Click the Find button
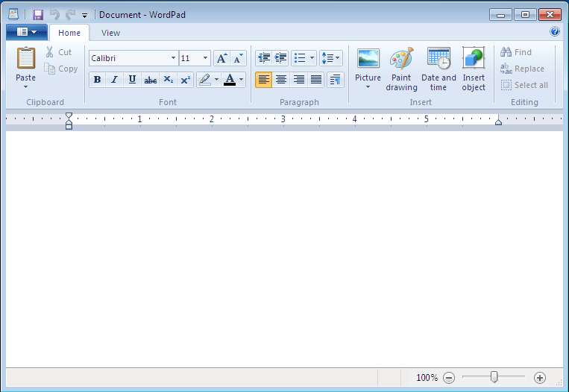 pyautogui.click(x=516, y=52)
